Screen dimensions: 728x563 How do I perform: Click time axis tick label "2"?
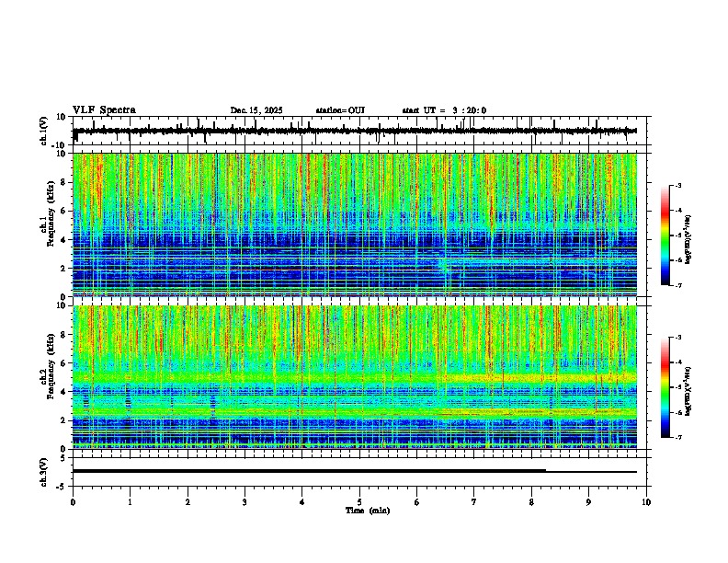188,502
